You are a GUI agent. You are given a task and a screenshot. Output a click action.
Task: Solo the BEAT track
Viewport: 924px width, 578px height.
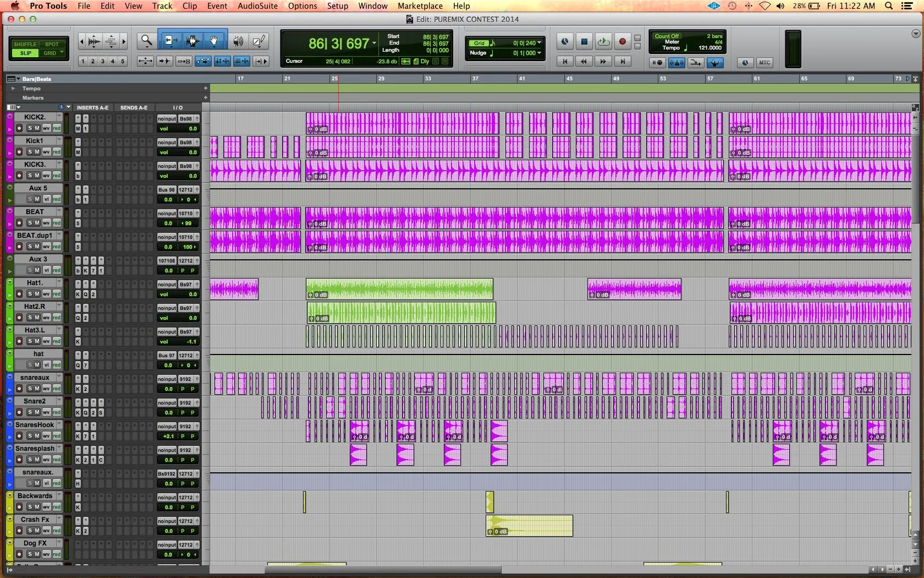pyautogui.click(x=30, y=222)
